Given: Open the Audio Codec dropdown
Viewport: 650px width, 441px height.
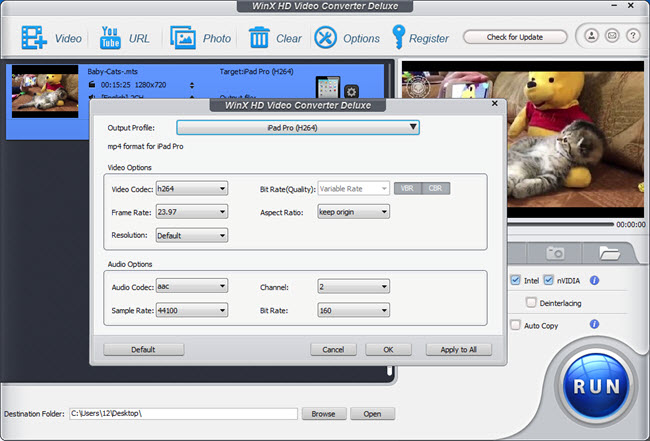Looking at the screenshot, I should [192, 286].
